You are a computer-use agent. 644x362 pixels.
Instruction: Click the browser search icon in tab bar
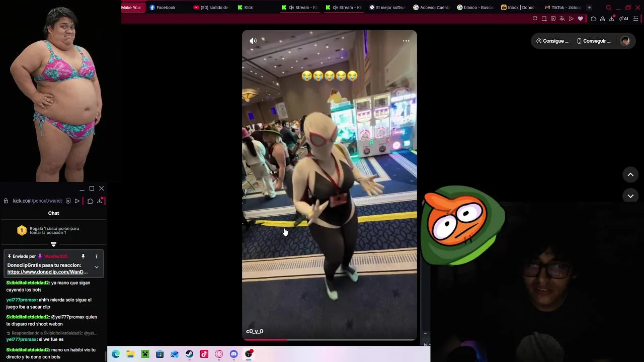point(608,8)
